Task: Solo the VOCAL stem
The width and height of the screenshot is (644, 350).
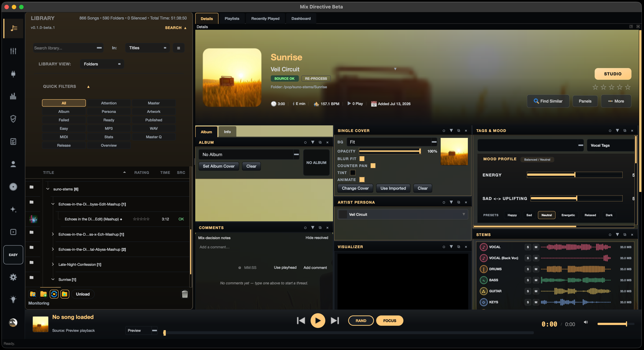Action: point(528,247)
